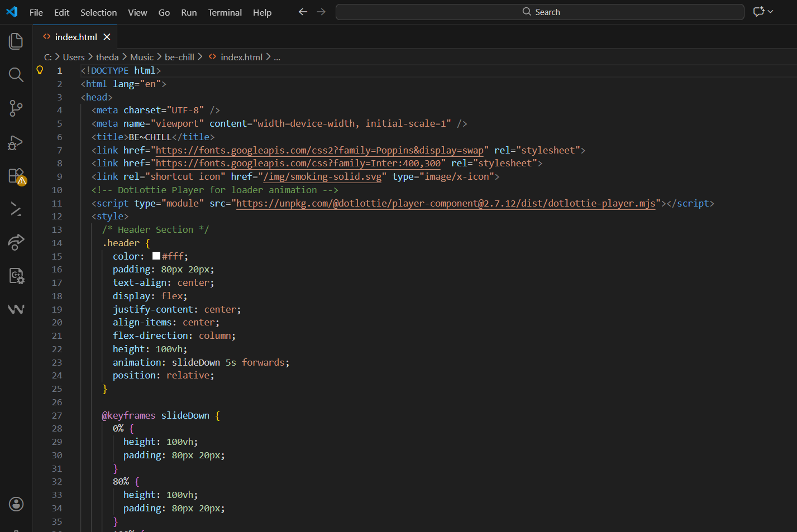Go back using the left arrow
This screenshot has height=532, width=797.
pyautogui.click(x=303, y=12)
